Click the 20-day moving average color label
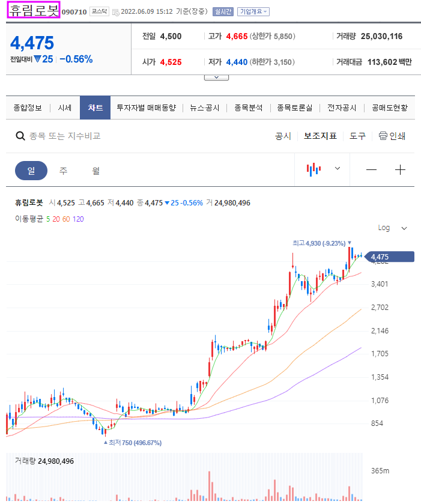This screenshot has height=504, width=421. click(56, 219)
